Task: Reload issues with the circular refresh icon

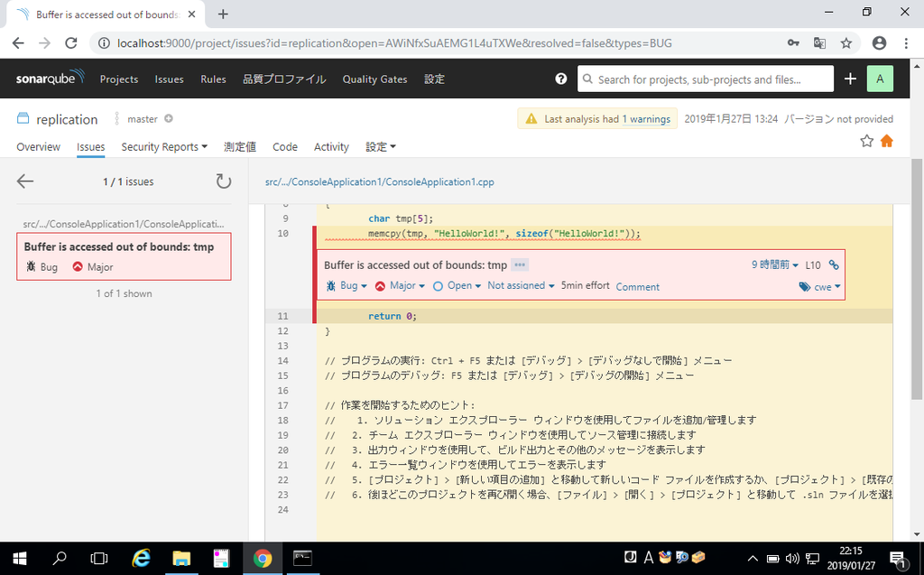Action: (x=224, y=181)
